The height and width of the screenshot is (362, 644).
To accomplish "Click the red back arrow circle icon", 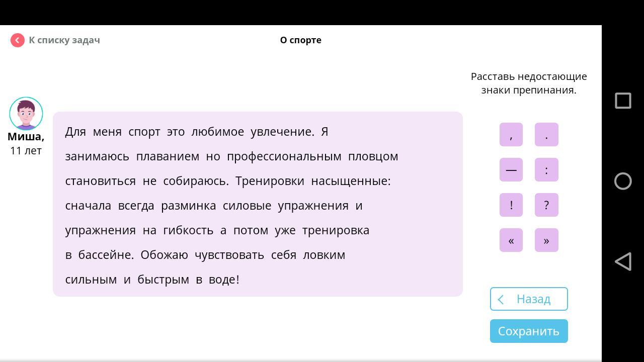I will (x=18, y=40).
